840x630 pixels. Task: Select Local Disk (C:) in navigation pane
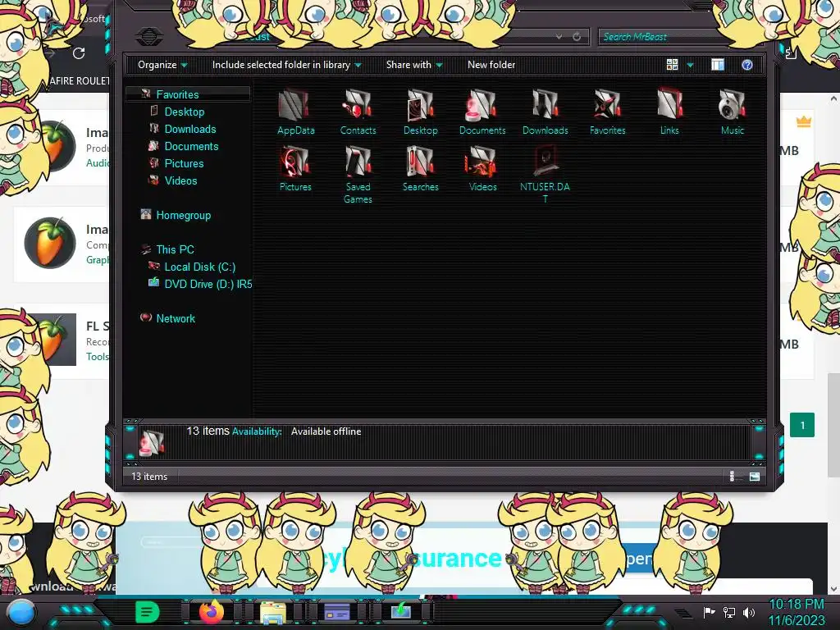tap(199, 267)
